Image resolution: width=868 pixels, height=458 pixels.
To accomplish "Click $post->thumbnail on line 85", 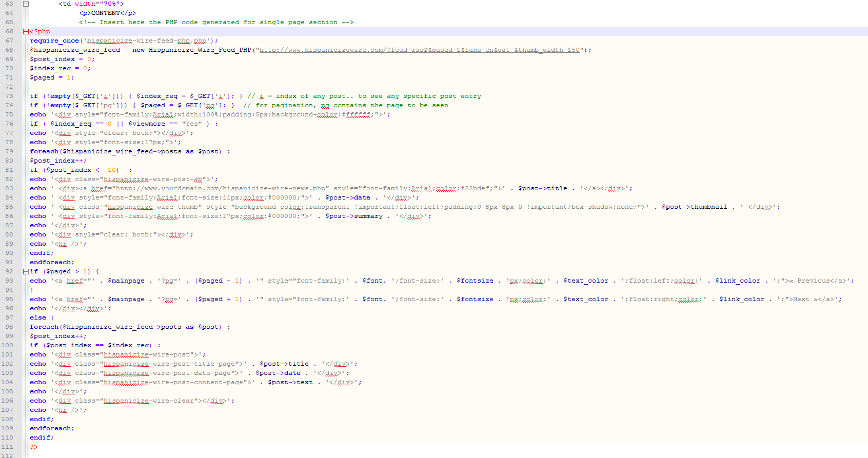I will pos(694,207).
